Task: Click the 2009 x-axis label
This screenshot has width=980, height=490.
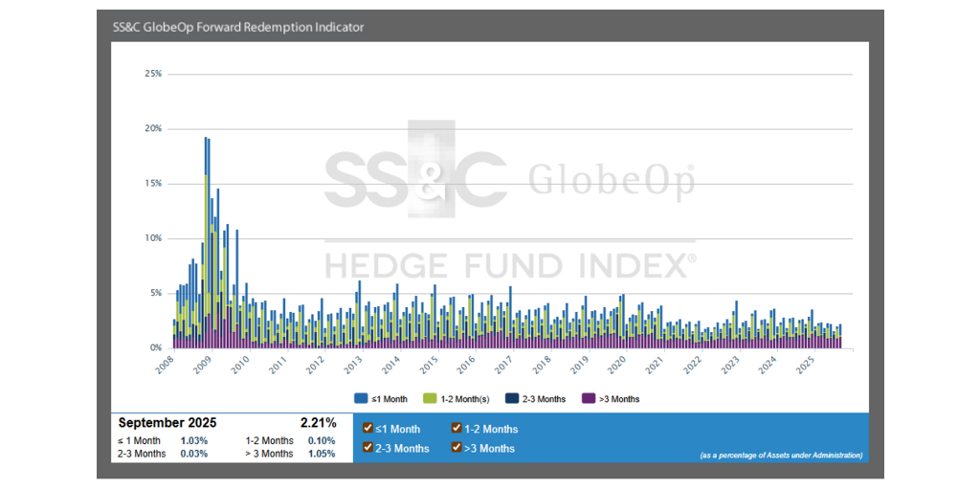Action: (x=203, y=363)
